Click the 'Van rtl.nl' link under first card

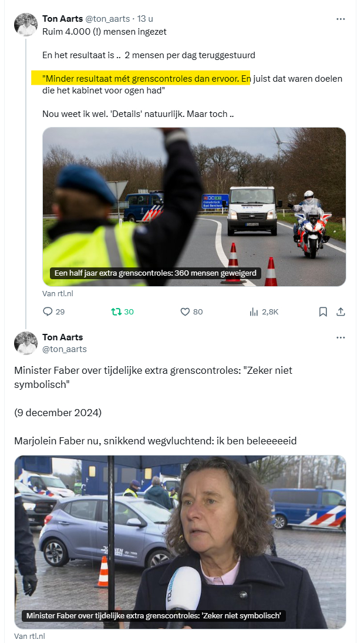[x=58, y=294]
